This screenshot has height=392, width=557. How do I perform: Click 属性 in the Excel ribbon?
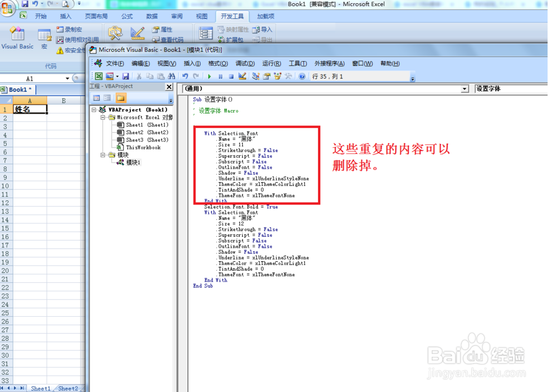[162, 30]
